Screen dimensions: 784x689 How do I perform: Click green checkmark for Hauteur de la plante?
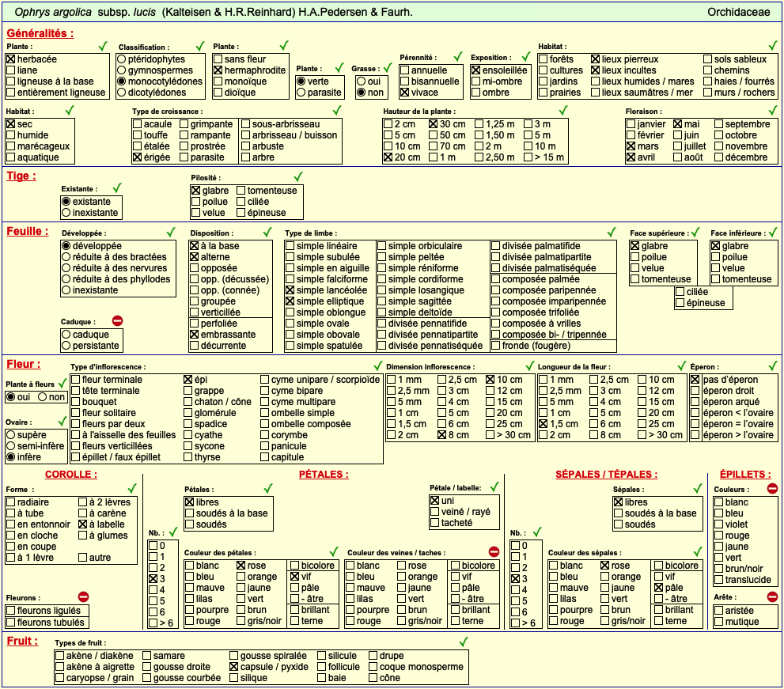(563, 110)
